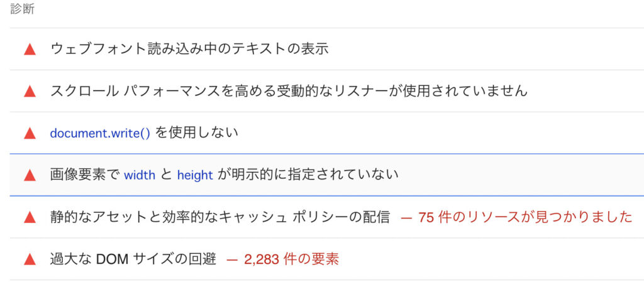The height and width of the screenshot is (282, 644).
Task: Open the blue document.write() link
Action: coord(100,134)
